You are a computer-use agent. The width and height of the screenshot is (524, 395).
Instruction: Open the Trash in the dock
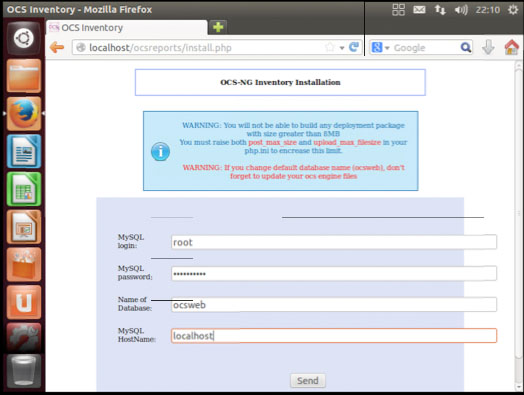pos(24,371)
